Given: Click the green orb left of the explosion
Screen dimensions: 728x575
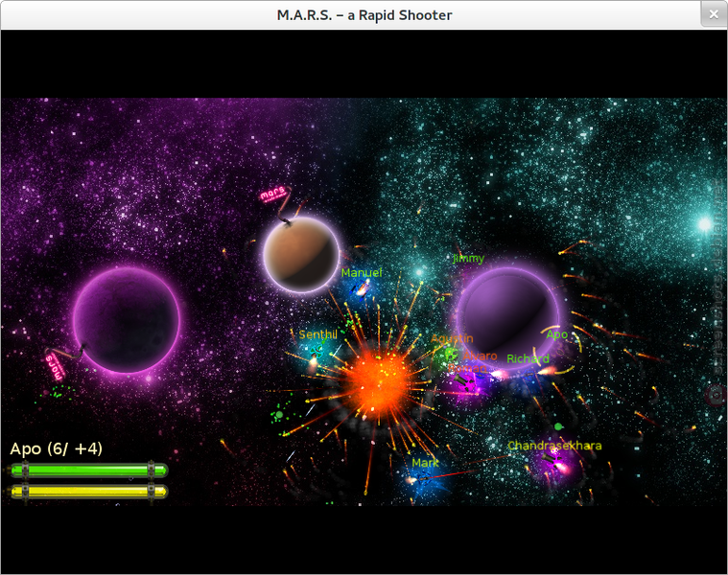Looking at the screenshot, I should tap(279, 415).
